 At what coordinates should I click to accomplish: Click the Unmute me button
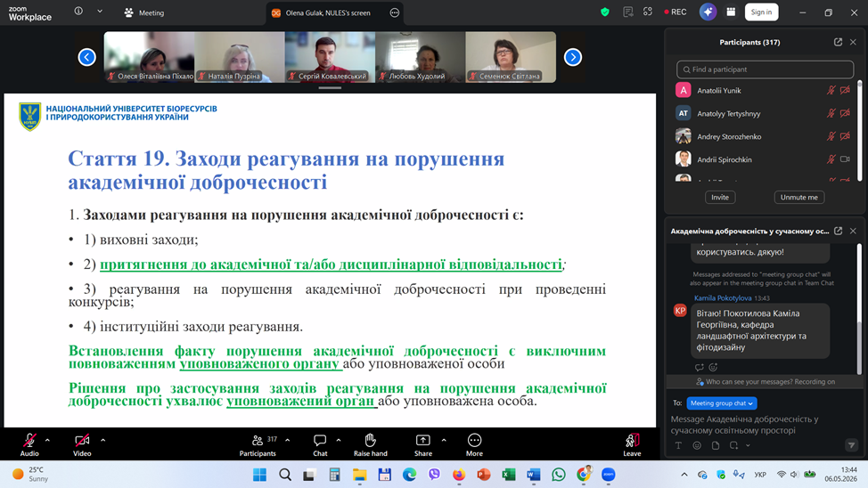pos(798,198)
